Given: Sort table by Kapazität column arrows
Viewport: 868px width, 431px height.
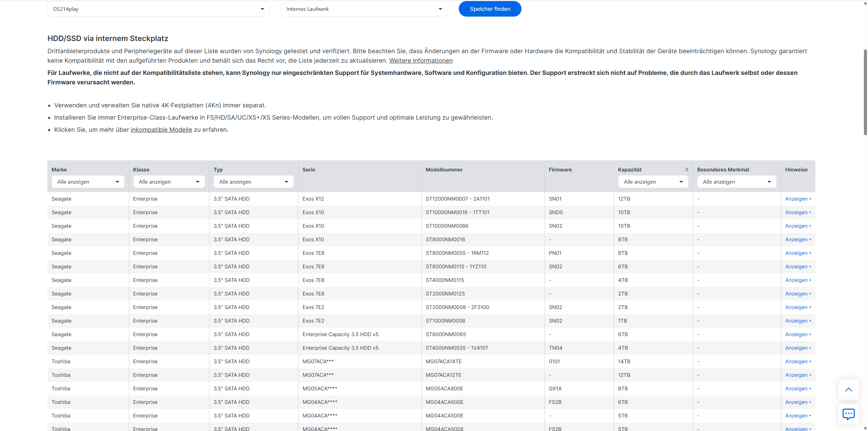Looking at the screenshot, I should (x=687, y=169).
